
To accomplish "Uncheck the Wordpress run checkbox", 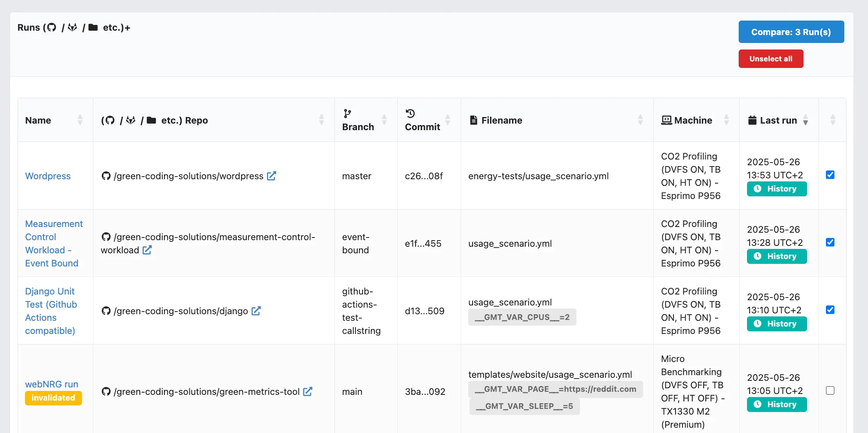I will [x=830, y=175].
